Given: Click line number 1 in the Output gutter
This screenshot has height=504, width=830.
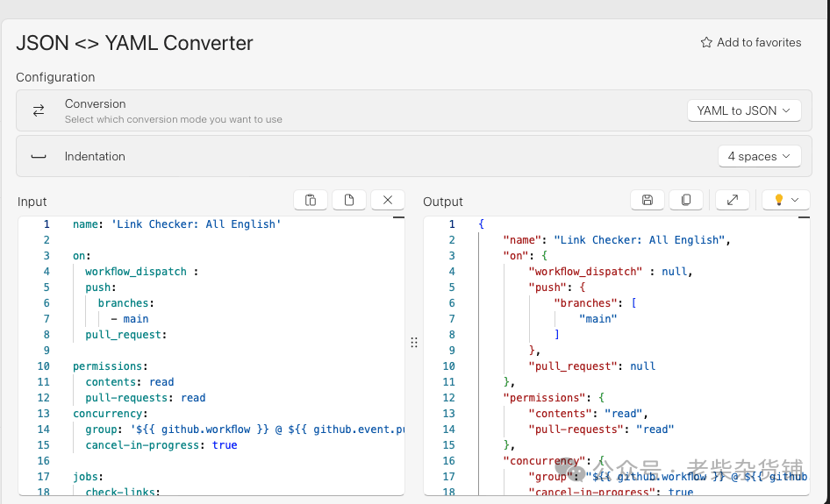Looking at the screenshot, I should pyautogui.click(x=452, y=224).
